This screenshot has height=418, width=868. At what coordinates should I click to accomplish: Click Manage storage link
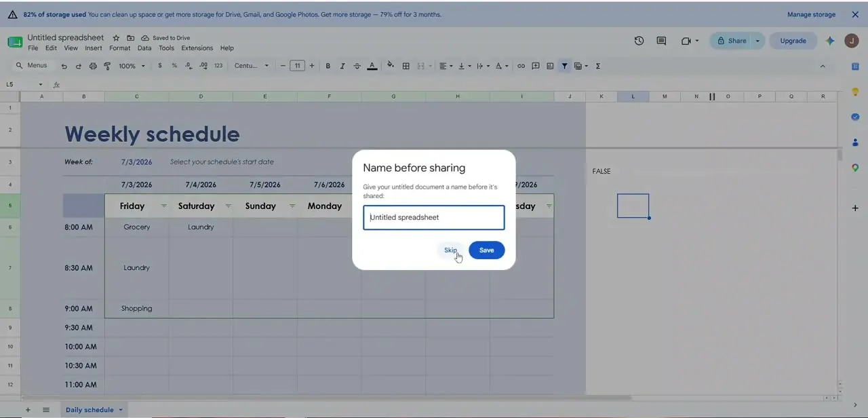pos(811,14)
